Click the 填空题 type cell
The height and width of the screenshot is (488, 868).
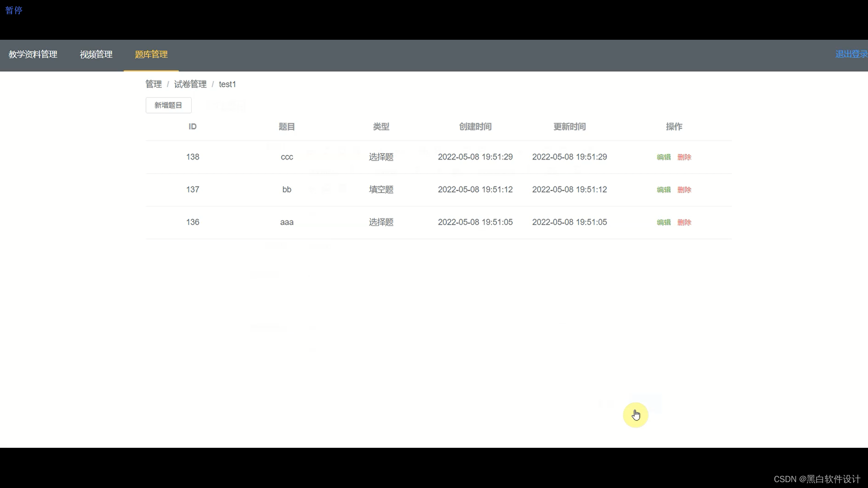click(381, 189)
